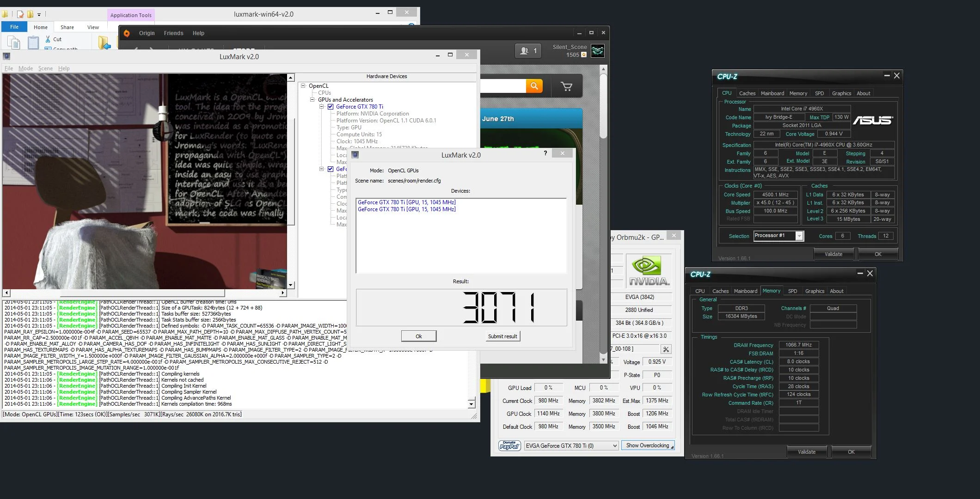This screenshot has height=499, width=980.
Task: Open the Origin shopping cart
Action: pos(566,86)
